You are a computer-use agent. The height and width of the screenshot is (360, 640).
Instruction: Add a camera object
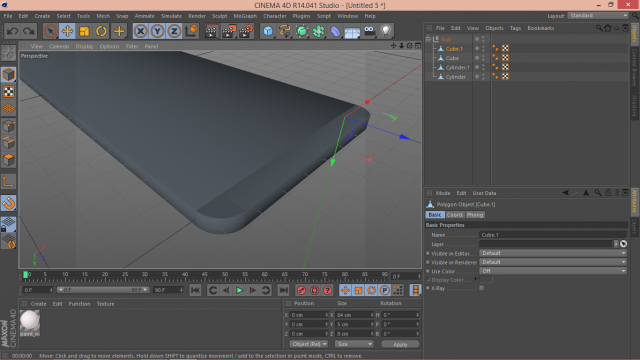[369, 31]
